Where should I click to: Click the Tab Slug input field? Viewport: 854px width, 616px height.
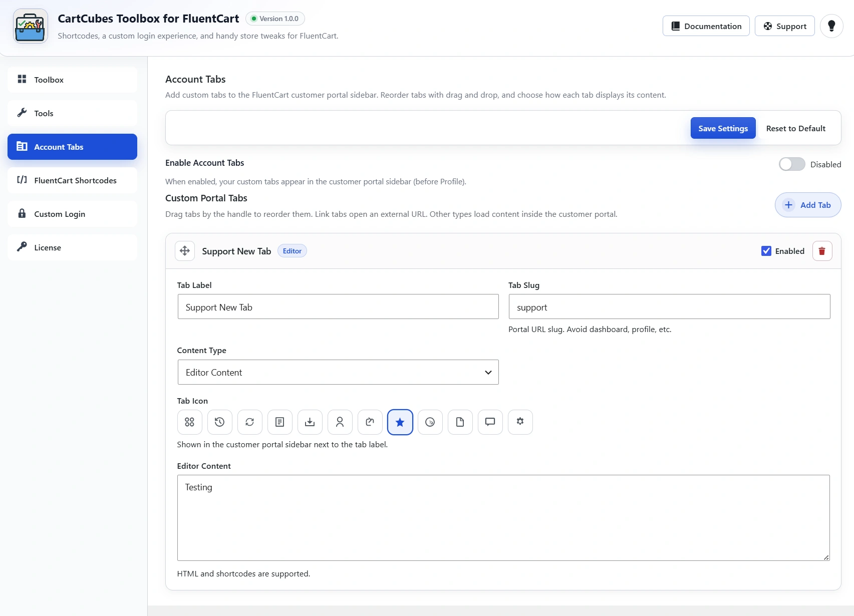pos(669,306)
